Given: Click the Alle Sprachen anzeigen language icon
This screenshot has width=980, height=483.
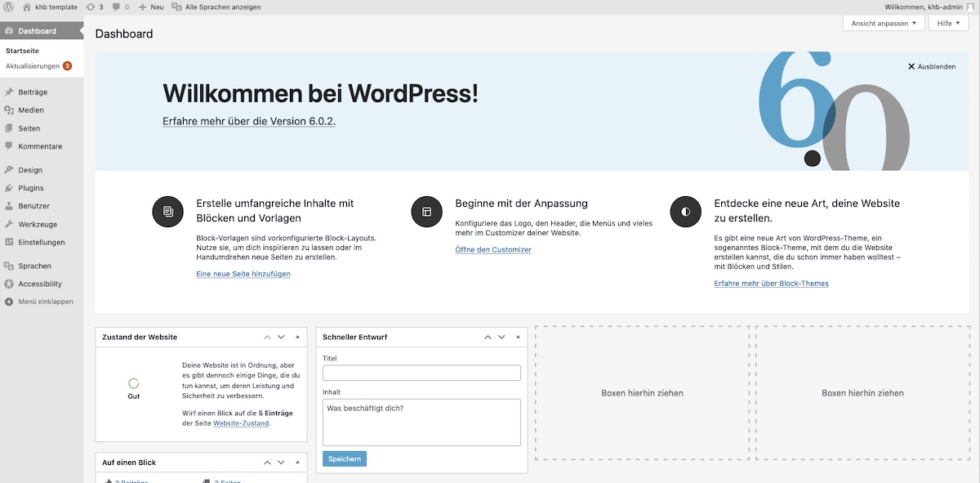Looking at the screenshot, I should pyautogui.click(x=176, y=7).
